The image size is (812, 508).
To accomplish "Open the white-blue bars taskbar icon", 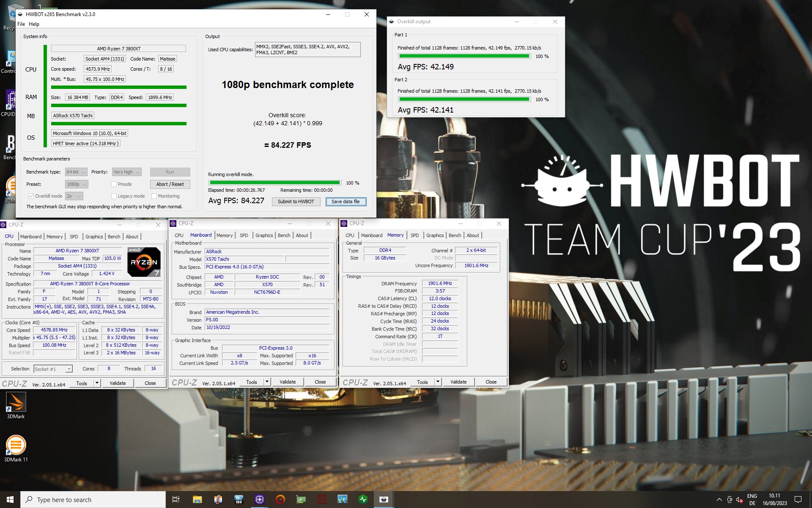I will (x=239, y=500).
